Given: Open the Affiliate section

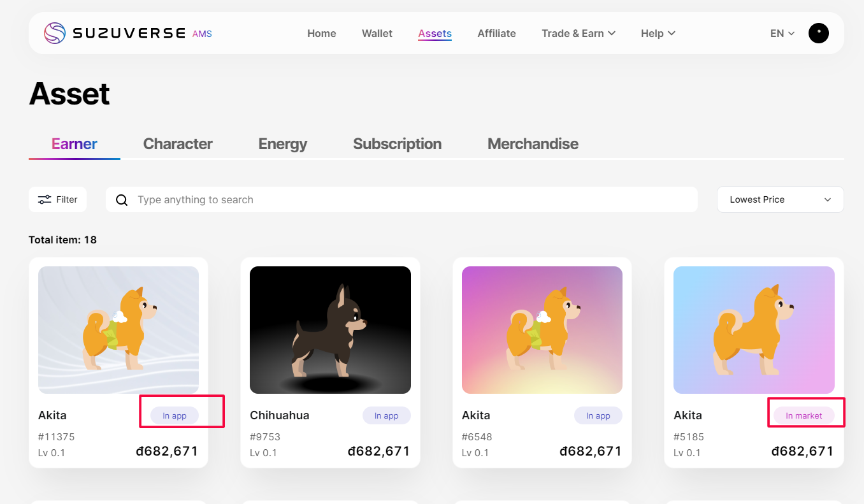Looking at the screenshot, I should pyautogui.click(x=496, y=33).
